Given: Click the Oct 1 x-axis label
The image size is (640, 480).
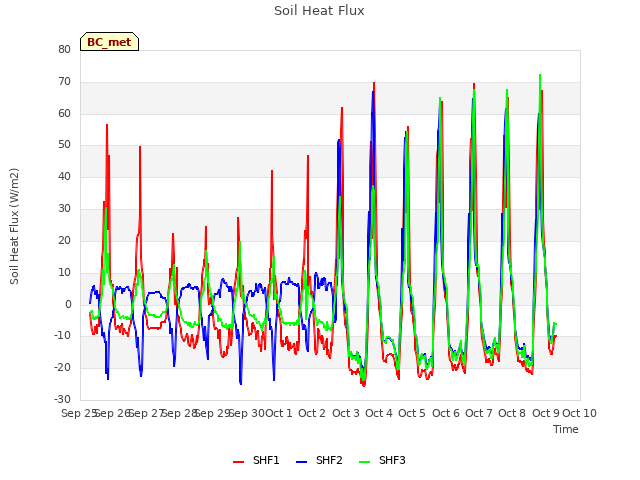Looking at the screenshot, I should point(279,413).
